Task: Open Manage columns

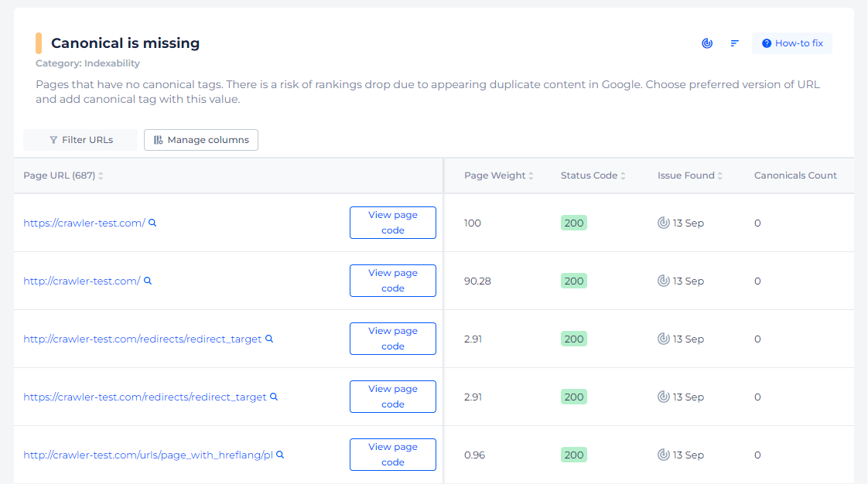Action: click(x=201, y=140)
